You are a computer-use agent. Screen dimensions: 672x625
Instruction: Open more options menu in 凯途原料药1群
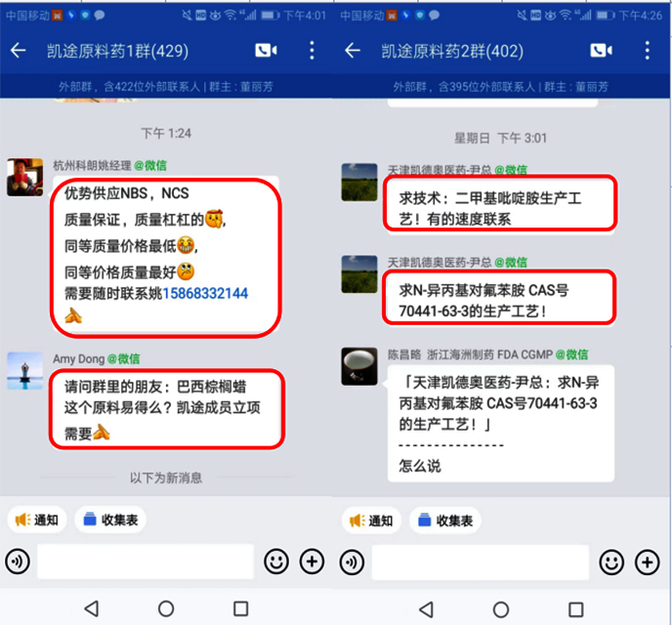[312, 51]
